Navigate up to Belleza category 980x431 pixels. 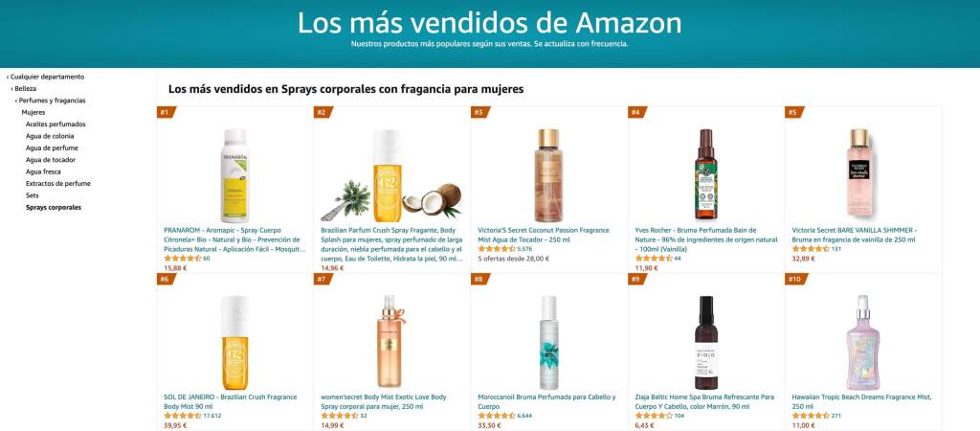[x=24, y=89]
